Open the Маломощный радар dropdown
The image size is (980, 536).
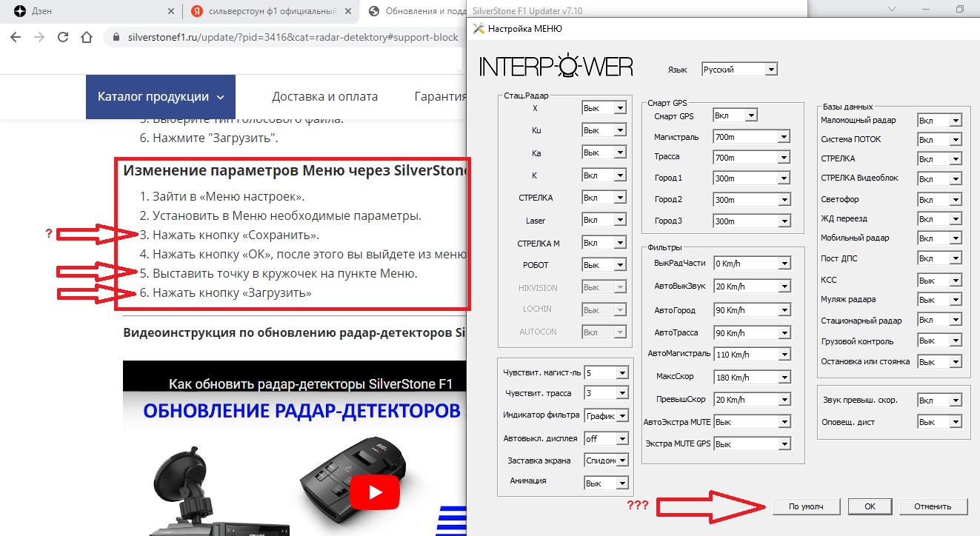tap(939, 121)
